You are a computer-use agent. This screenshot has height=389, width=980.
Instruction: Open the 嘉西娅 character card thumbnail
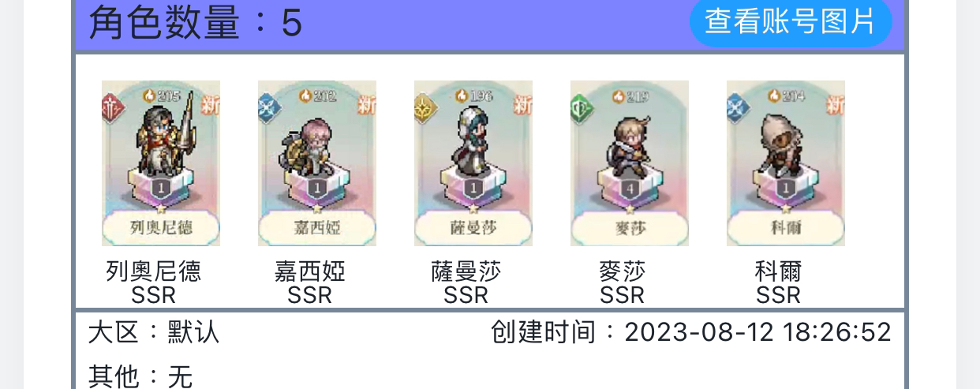(317, 163)
